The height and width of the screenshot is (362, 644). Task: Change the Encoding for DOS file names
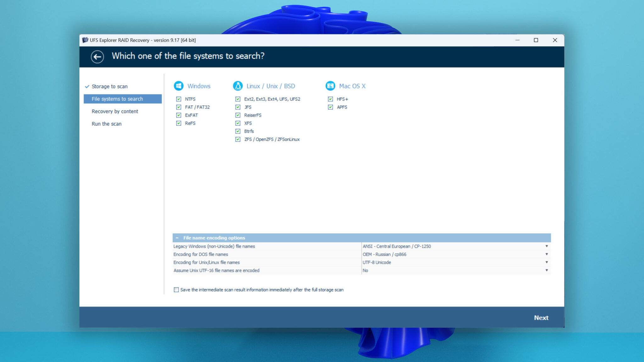[x=547, y=254]
